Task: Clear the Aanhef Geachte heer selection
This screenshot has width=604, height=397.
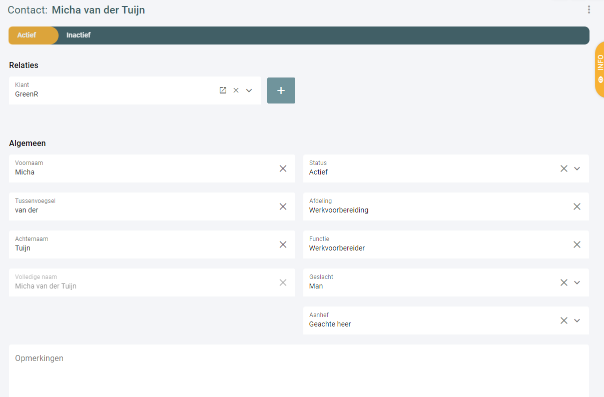Action: click(x=564, y=320)
